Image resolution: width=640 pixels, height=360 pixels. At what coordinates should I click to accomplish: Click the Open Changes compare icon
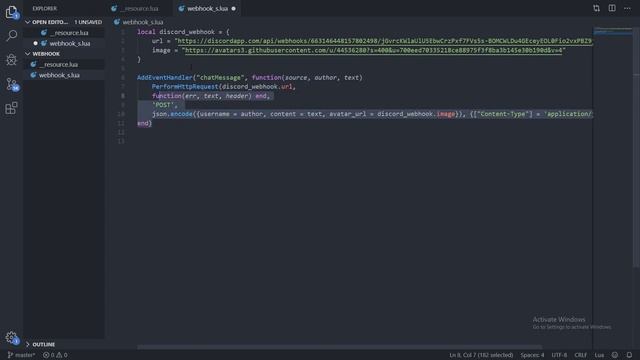596,8
